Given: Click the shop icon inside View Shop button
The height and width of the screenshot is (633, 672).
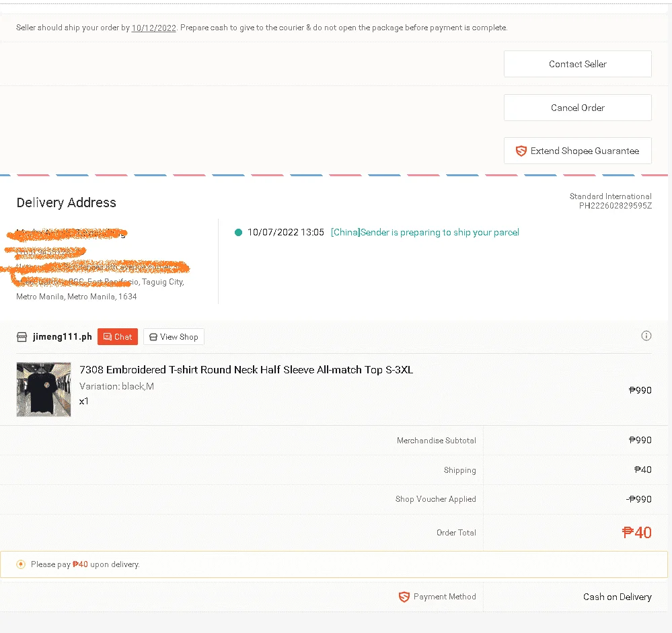Looking at the screenshot, I should point(153,337).
